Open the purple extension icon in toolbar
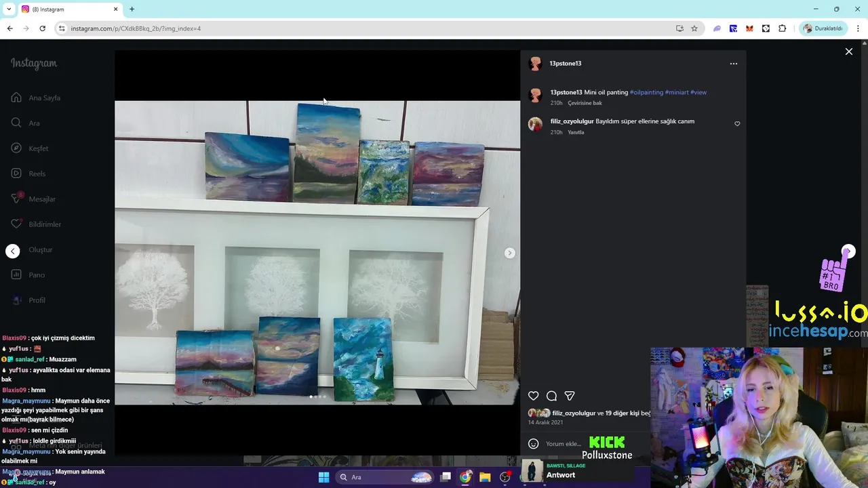The width and height of the screenshot is (868, 488). [717, 28]
